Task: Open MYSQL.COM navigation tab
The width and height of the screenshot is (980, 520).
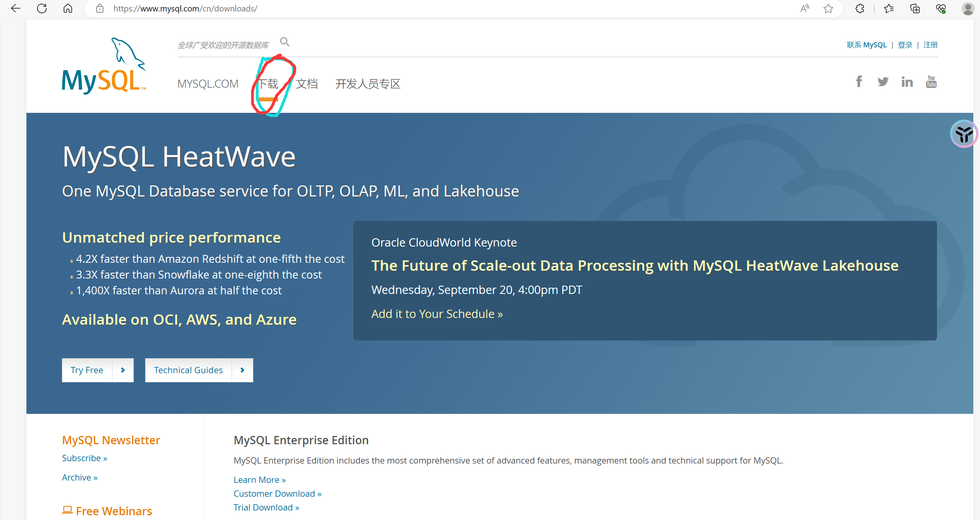Action: 208,84
